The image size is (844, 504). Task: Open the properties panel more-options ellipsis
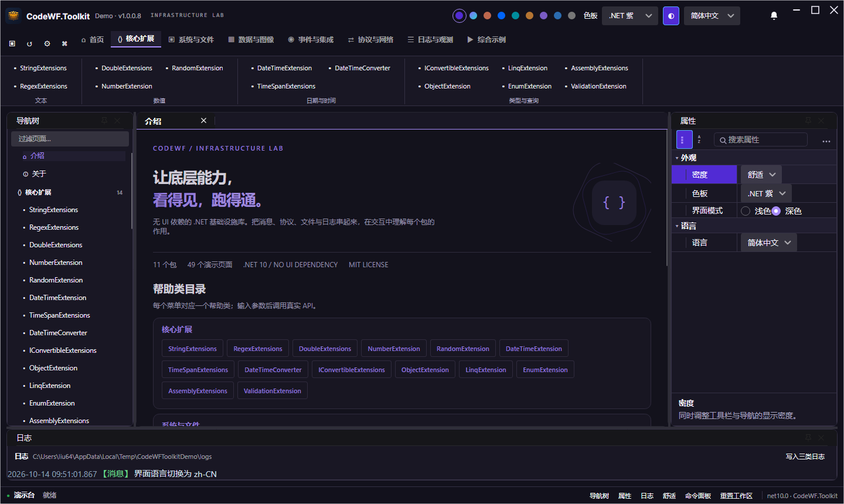pyautogui.click(x=826, y=141)
